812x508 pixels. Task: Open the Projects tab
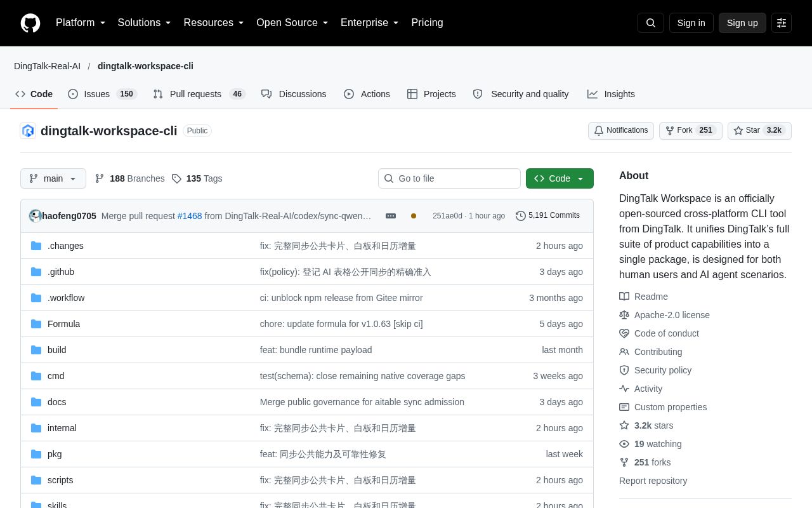coord(431,94)
